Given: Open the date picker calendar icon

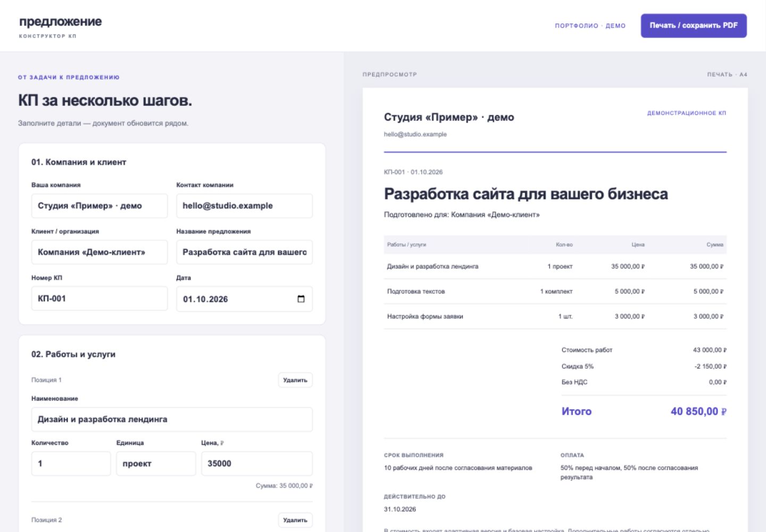Looking at the screenshot, I should coord(301,299).
